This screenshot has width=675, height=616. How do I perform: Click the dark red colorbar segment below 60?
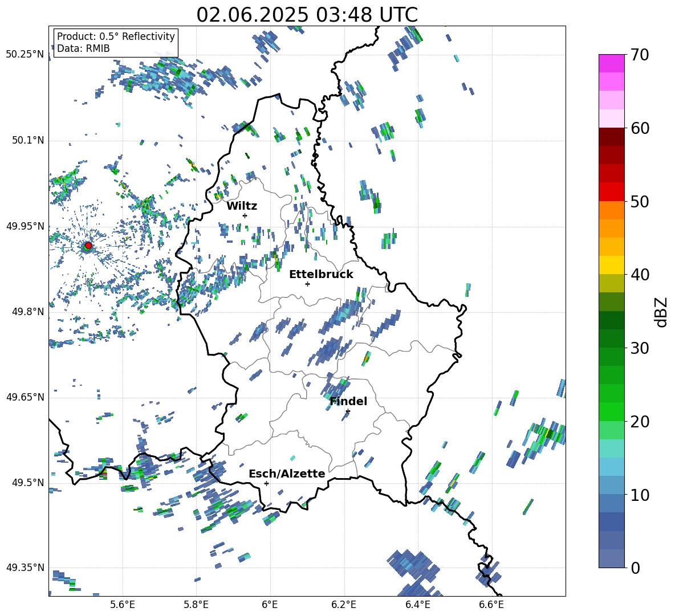click(611, 137)
